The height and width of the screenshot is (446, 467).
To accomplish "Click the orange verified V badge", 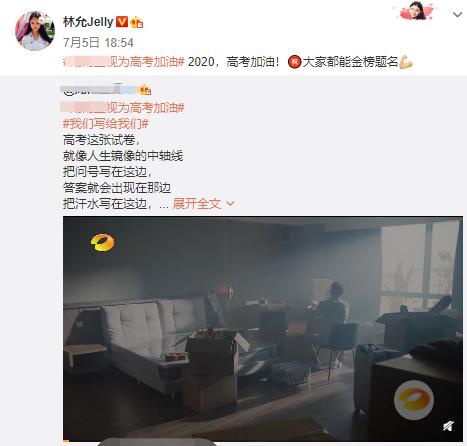I will coord(122,22).
